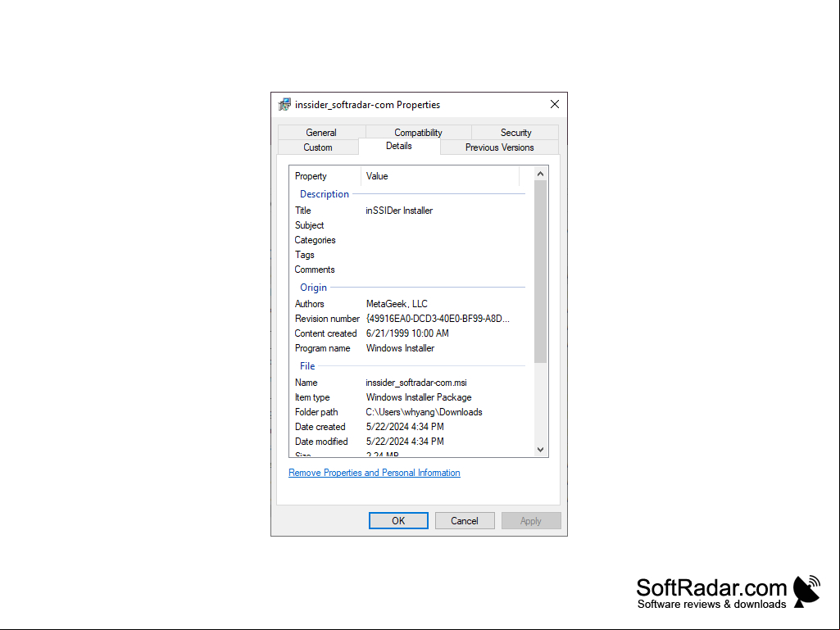Click the Program name value 'Windows Installer'
840x630 pixels.
400,348
